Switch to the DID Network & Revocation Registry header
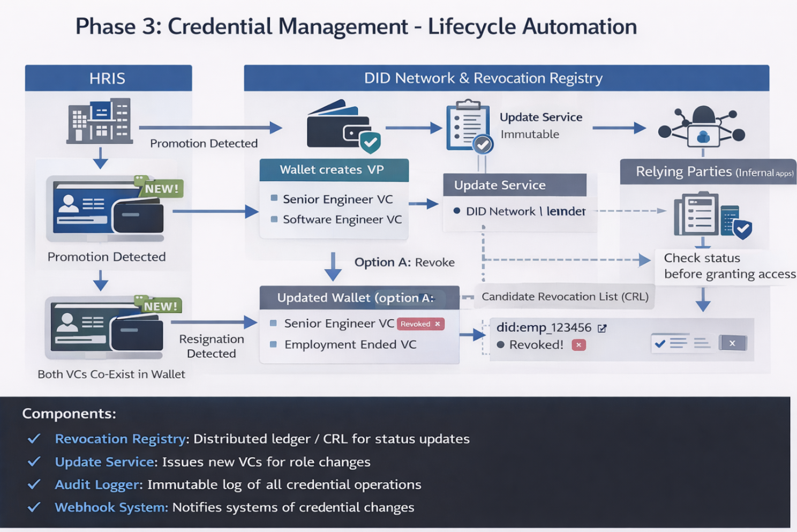 coord(484,78)
